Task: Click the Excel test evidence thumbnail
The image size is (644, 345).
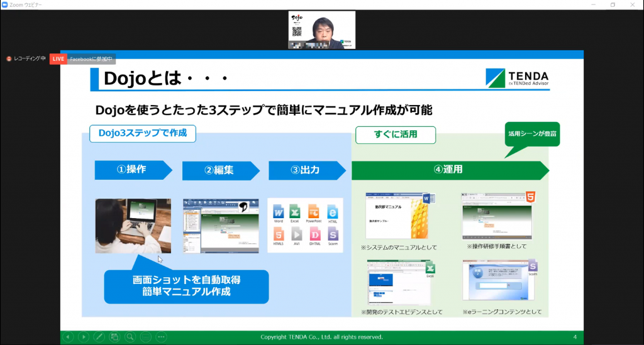Action: (400, 282)
